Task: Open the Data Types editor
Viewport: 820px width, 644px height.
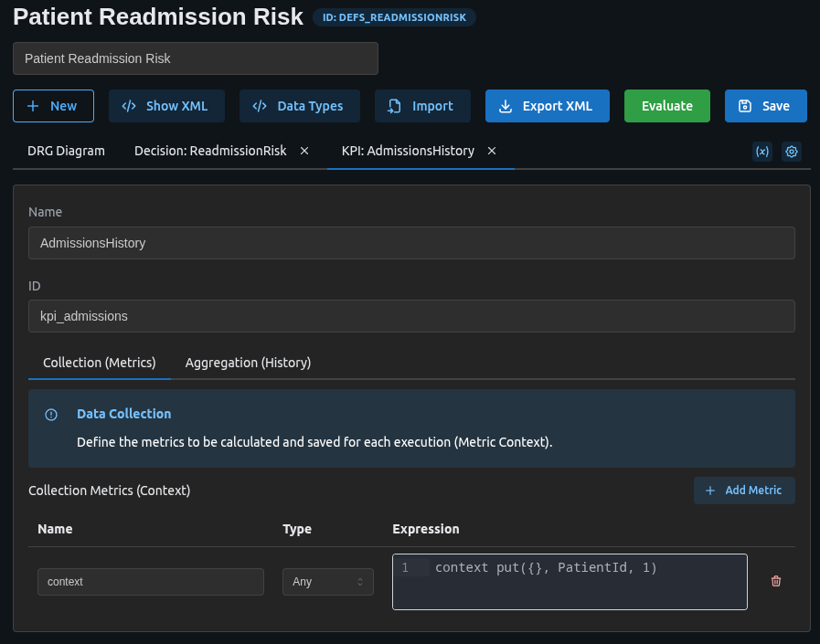Action: [x=299, y=106]
